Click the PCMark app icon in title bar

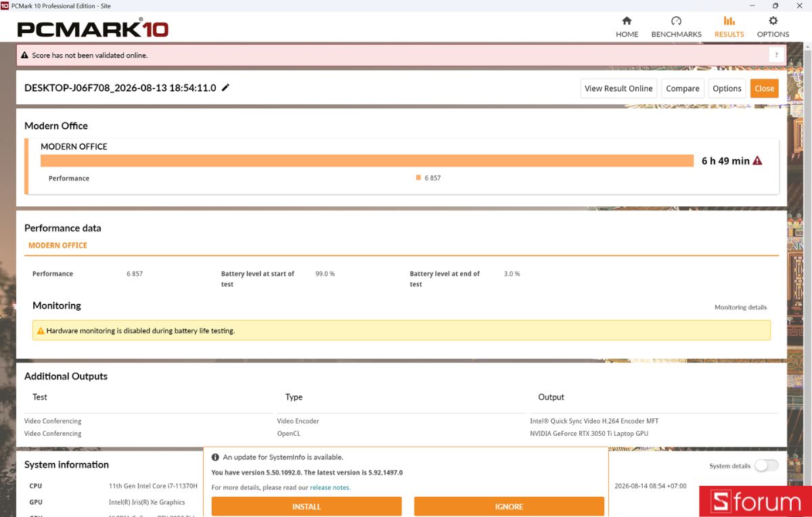pyautogui.click(x=5, y=5)
